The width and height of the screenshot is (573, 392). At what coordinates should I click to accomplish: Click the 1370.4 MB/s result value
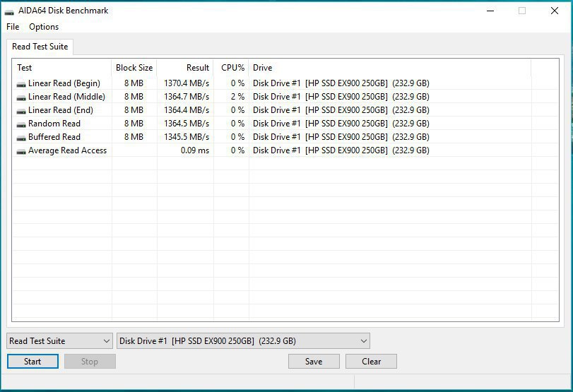point(187,83)
